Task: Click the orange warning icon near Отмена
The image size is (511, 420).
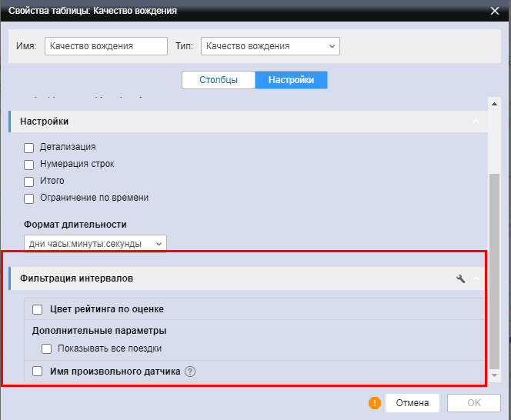Action: (x=375, y=403)
